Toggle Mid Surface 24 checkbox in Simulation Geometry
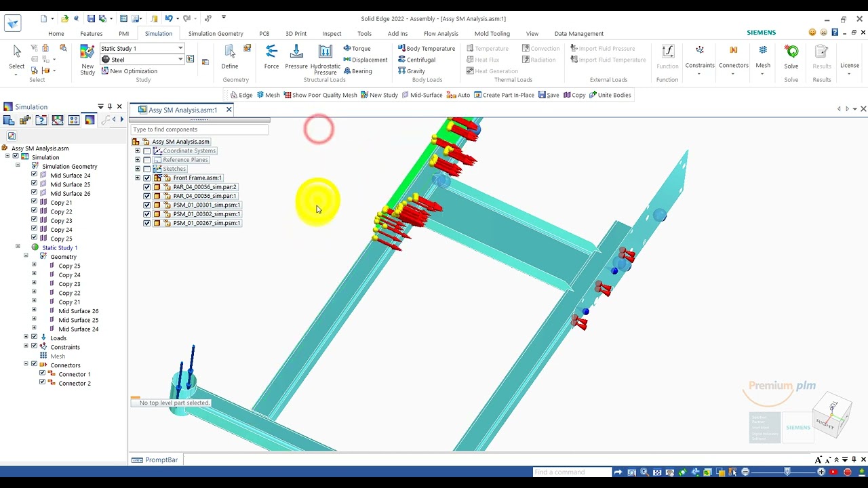 (35, 175)
